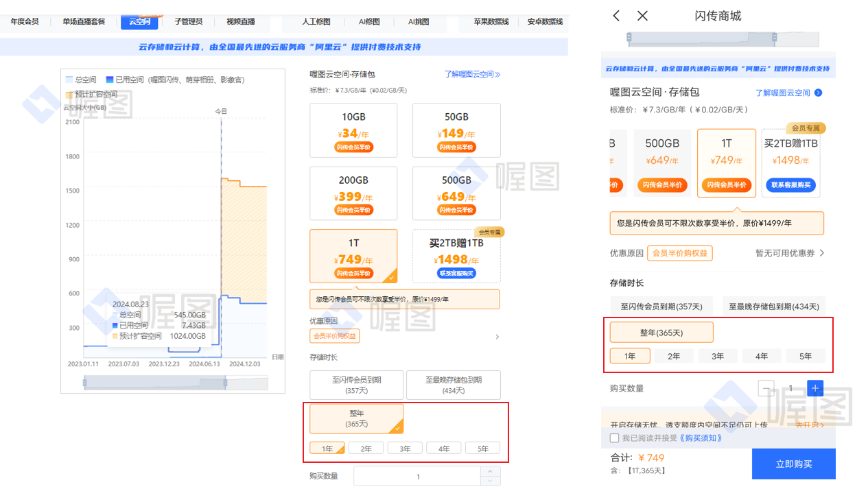Tap 4年 in mobile duration row

click(762, 356)
